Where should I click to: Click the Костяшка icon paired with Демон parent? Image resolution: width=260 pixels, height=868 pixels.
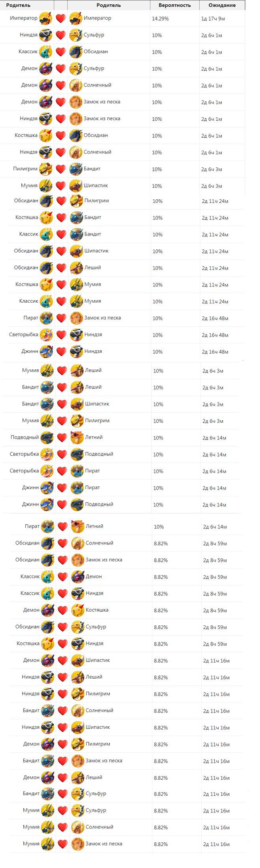pyautogui.click(x=78, y=610)
